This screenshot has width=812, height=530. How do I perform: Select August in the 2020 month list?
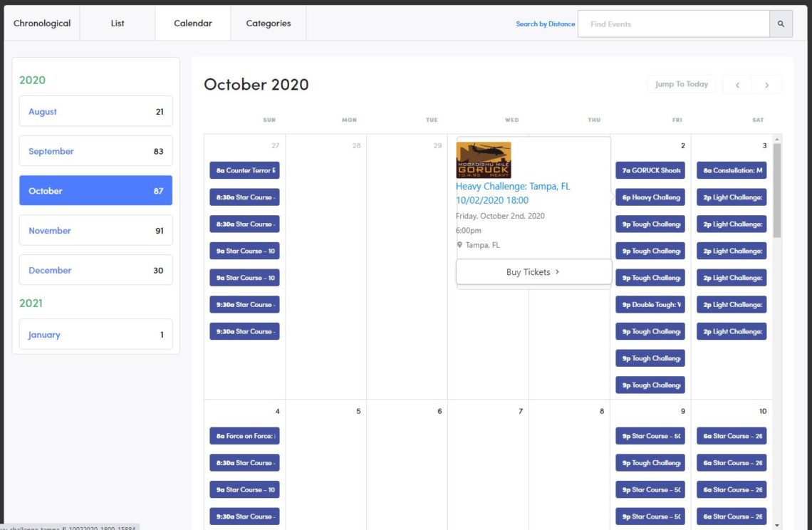96,111
